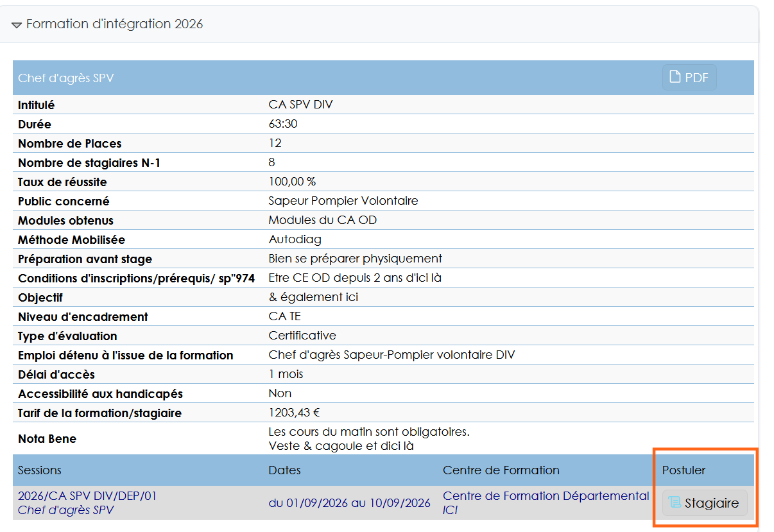Collapse the Formation d'intégration 2026 section
The width and height of the screenshot is (774, 532).
coord(17,25)
